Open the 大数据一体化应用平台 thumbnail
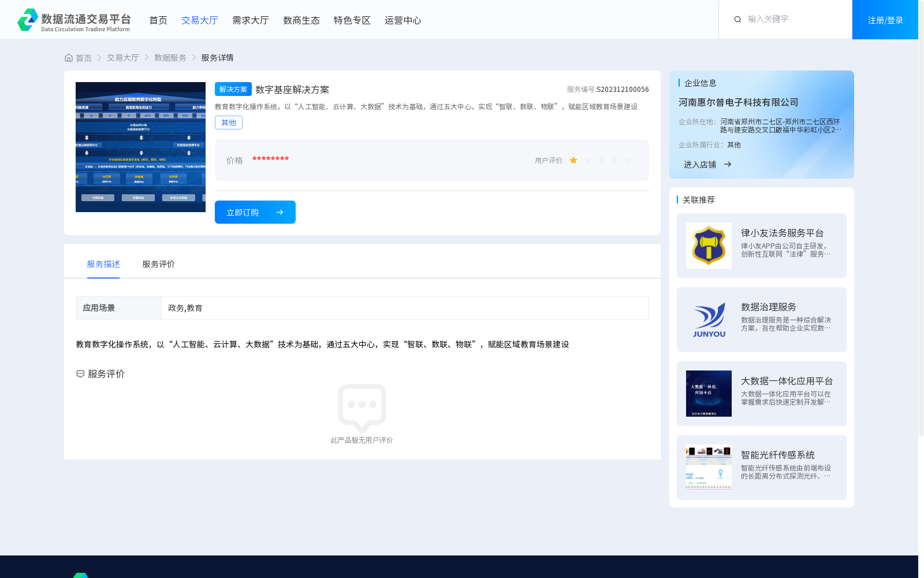Viewport: 924px width, 578px height. click(x=709, y=394)
